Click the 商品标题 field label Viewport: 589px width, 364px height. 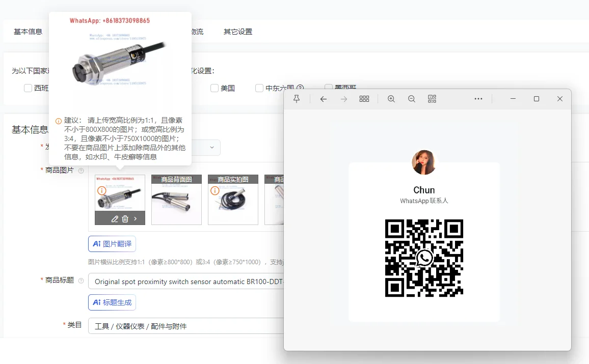pos(59,281)
